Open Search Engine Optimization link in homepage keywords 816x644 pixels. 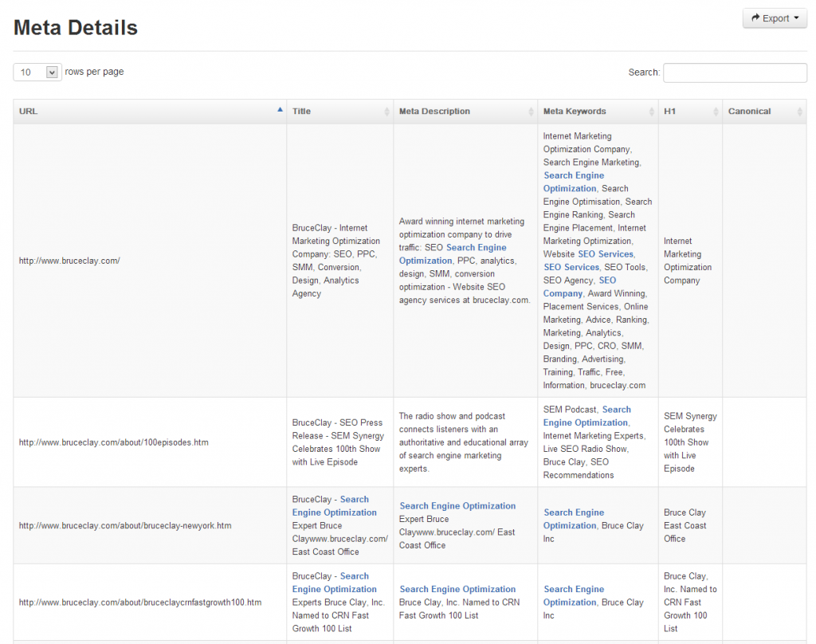pyautogui.click(x=574, y=183)
